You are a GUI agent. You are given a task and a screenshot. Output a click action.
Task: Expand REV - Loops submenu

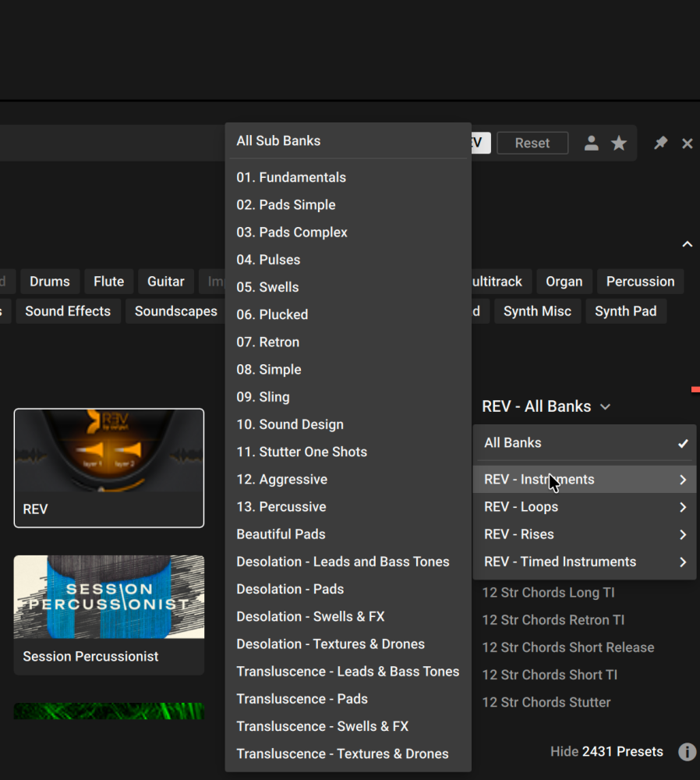pyautogui.click(x=584, y=507)
